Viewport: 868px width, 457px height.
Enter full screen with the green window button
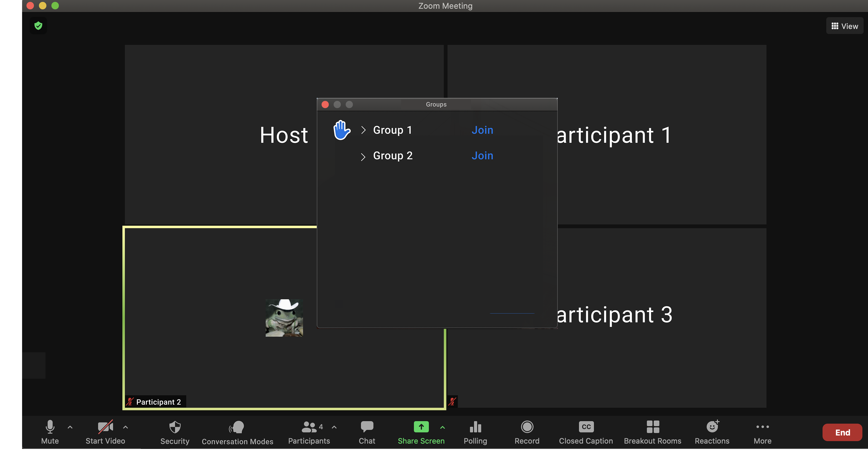tap(55, 6)
